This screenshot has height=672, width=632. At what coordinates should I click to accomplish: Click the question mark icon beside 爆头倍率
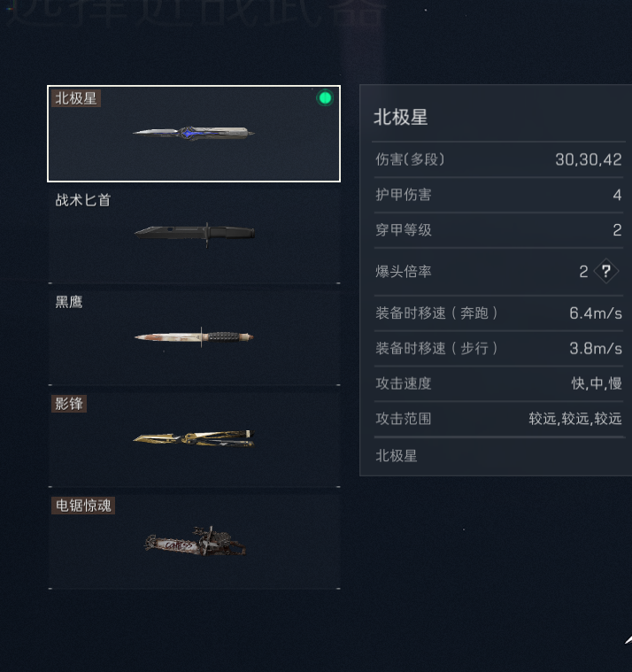[605, 271]
